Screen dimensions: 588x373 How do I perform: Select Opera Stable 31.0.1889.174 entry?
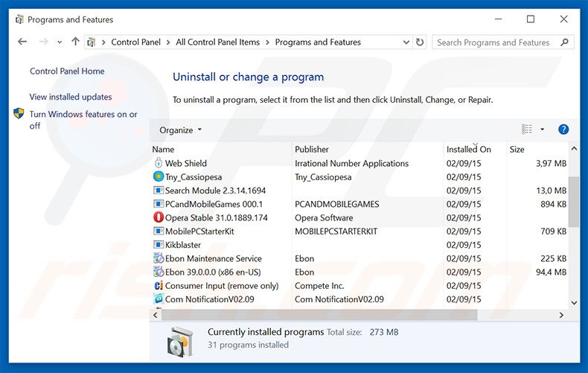pyautogui.click(x=216, y=217)
